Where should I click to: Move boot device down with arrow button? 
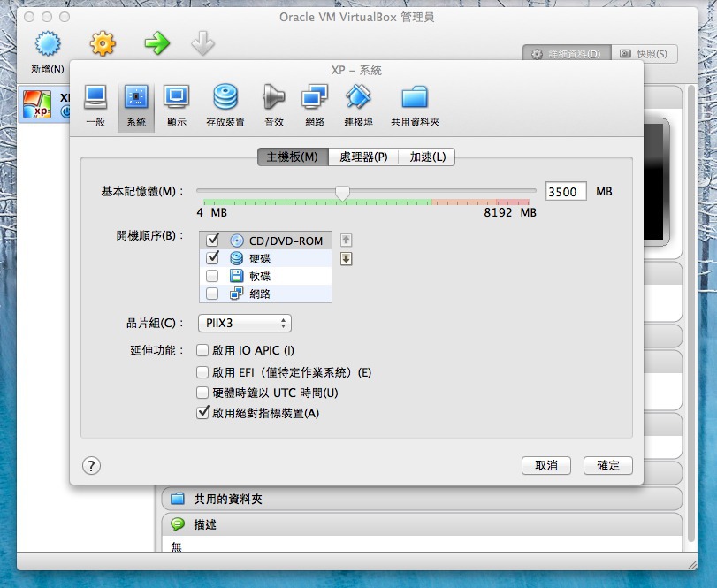tap(347, 259)
